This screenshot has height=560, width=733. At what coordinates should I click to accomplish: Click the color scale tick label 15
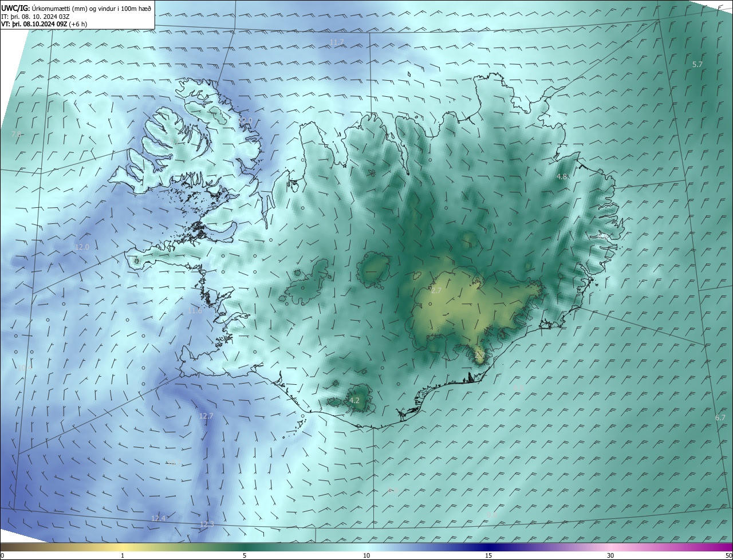(x=488, y=555)
